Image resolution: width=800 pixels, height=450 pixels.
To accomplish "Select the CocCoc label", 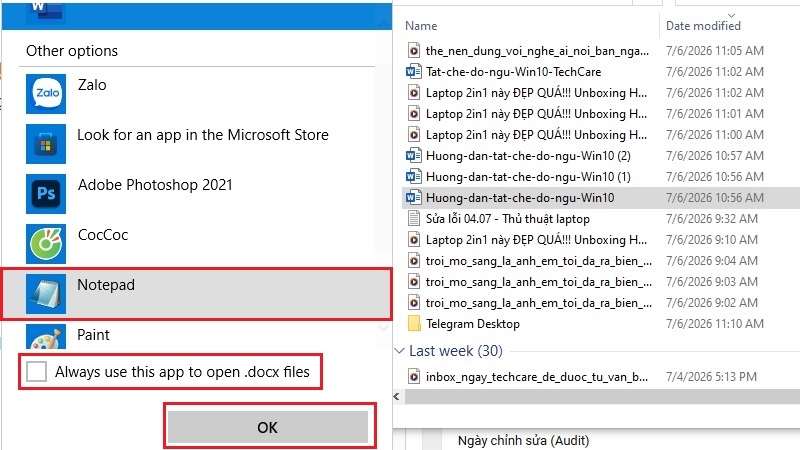I will coord(103,235).
